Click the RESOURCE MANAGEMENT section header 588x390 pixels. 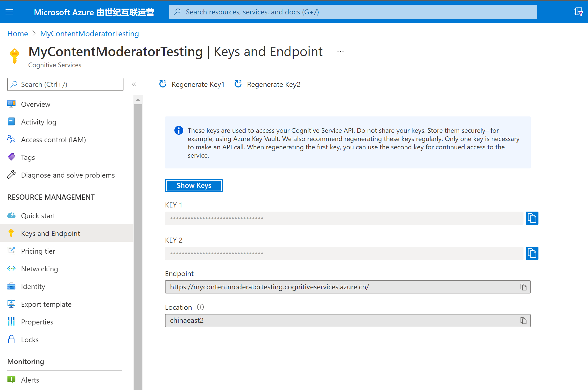coord(51,197)
